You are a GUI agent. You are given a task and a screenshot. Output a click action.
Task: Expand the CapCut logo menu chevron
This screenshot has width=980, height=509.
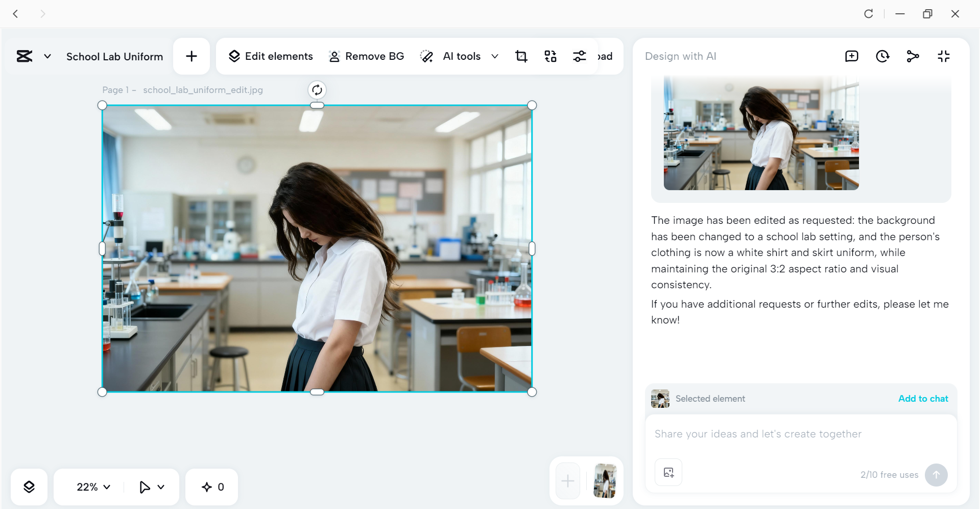coord(47,56)
